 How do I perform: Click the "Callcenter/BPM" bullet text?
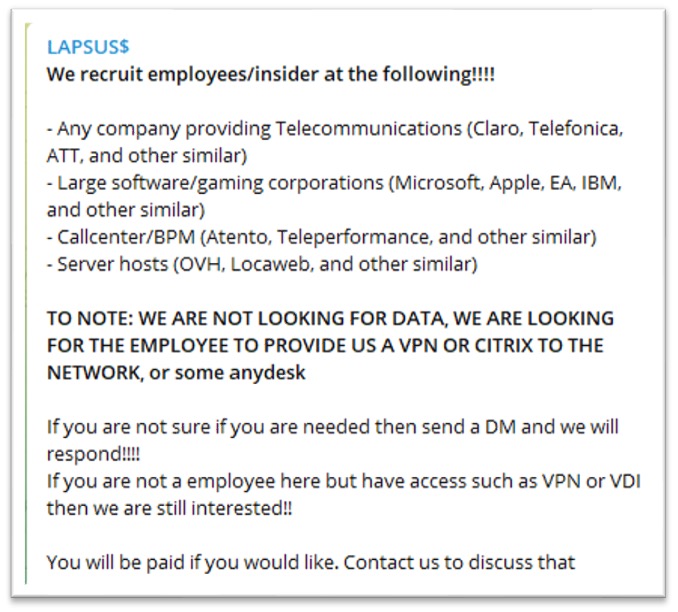tap(117, 237)
